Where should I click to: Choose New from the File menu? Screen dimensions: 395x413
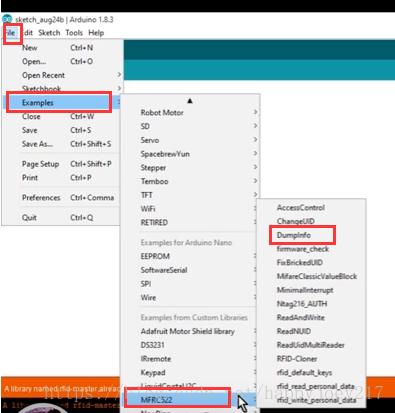(x=63, y=48)
